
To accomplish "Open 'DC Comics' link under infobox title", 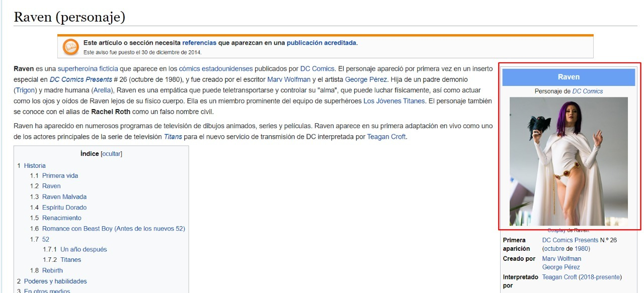I will pyautogui.click(x=588, y=91).
